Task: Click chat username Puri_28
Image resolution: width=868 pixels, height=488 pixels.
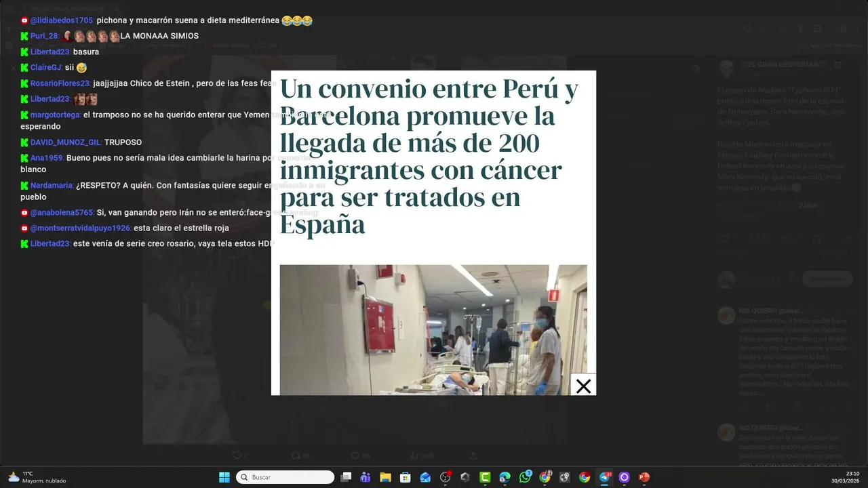Action: pos(45,36)
